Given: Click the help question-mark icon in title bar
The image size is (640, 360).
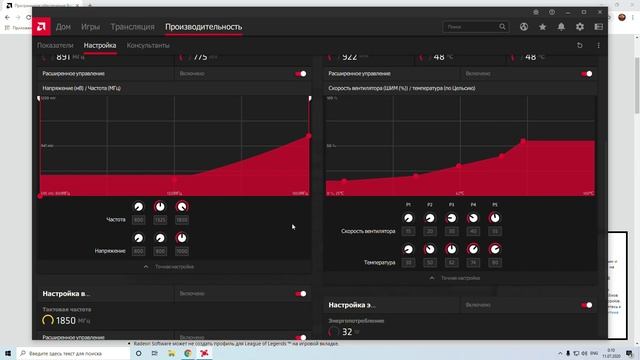Looking at the screenshot, I should click(x=552, y=12).
